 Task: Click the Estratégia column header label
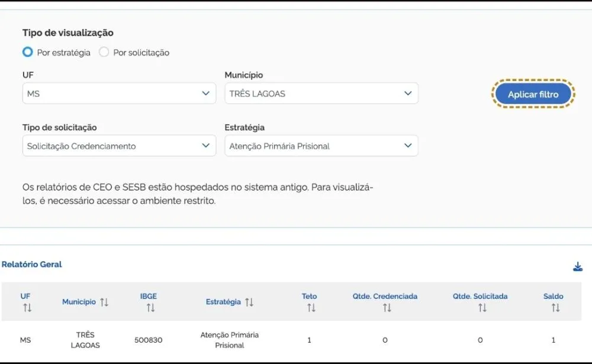coord(223,302)
